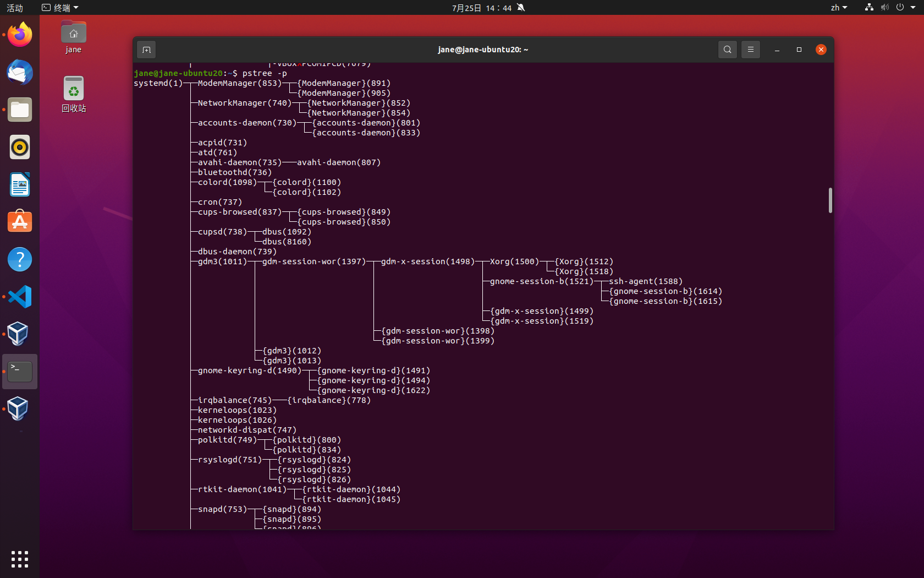
Task: Click 'gdm-session-wor(1397)' entry
Action: [314, 261]
